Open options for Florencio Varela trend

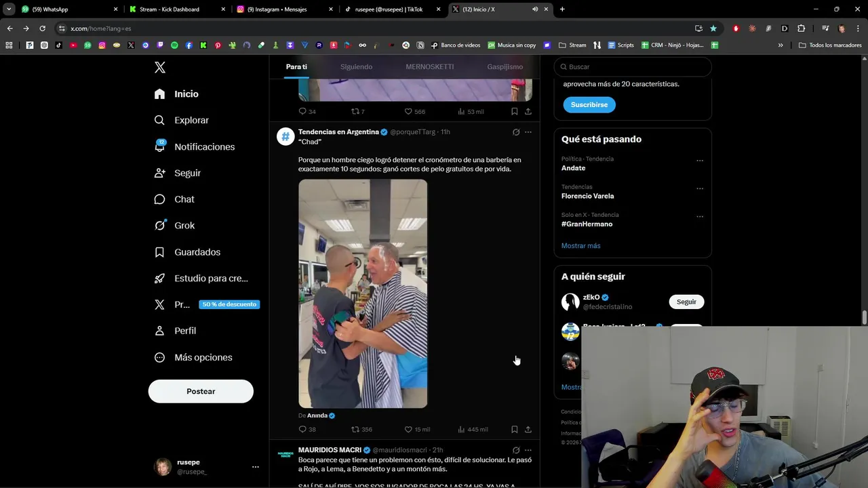tap(700, 188)
